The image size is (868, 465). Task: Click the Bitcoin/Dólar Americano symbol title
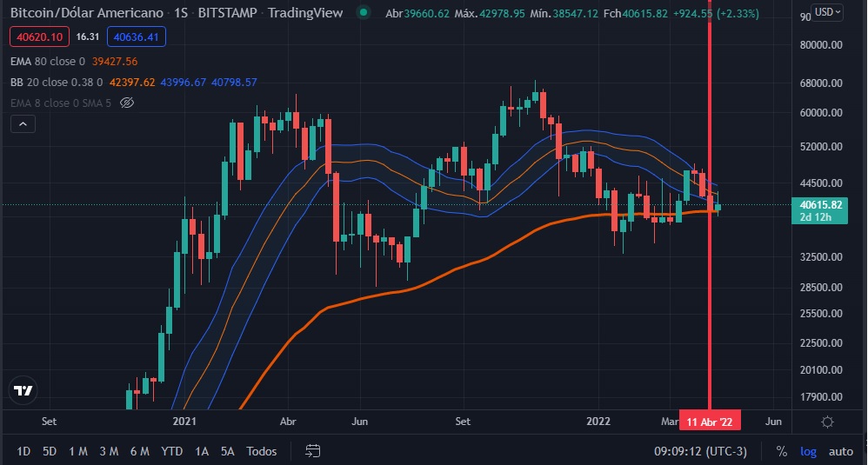click(x=87, y=13)
